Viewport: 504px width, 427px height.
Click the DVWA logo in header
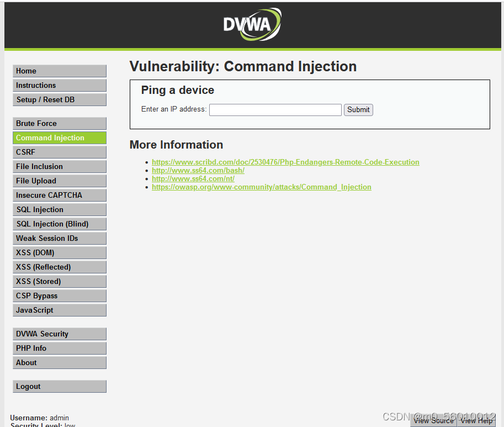[x=252, y=24]
